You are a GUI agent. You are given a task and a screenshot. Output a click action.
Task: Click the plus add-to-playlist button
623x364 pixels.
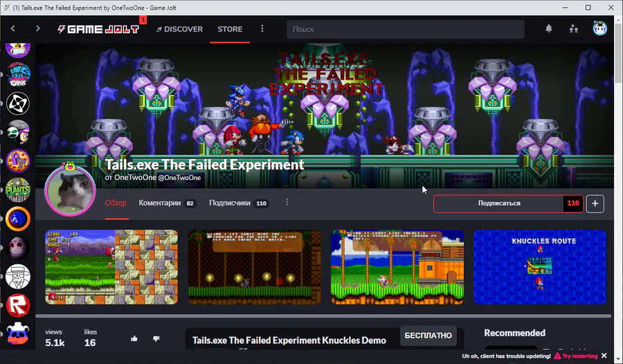pyautogui.click(x=595, y=203)
